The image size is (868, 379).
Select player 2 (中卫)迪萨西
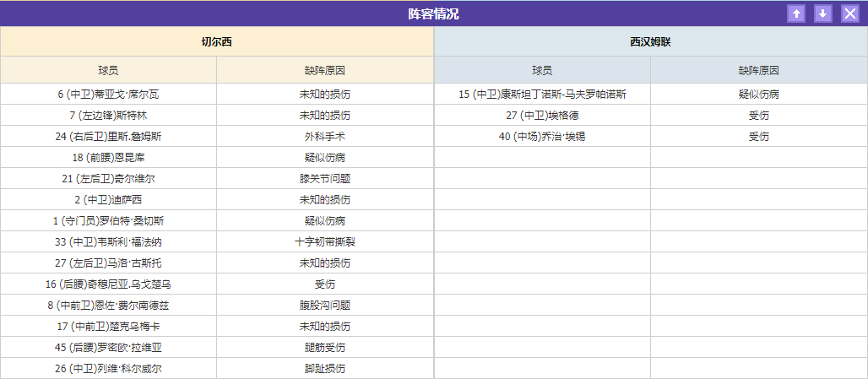[x=108, y=200]
